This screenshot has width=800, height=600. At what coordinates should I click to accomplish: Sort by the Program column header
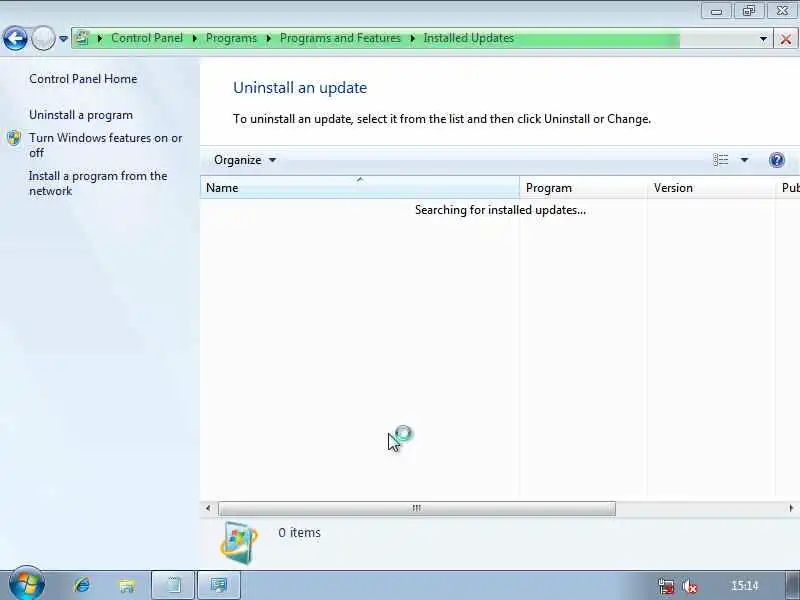(x=583, y=188)
